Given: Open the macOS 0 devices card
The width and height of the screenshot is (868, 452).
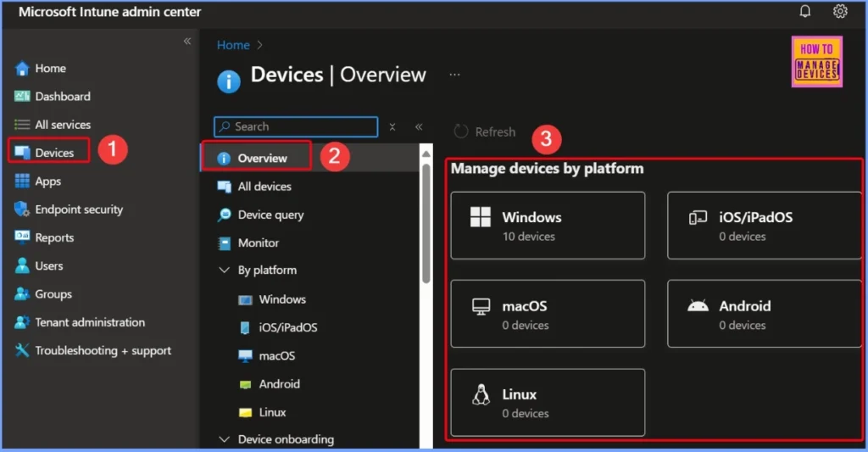Looking at the screenshot, I should (x=548, y=314).
